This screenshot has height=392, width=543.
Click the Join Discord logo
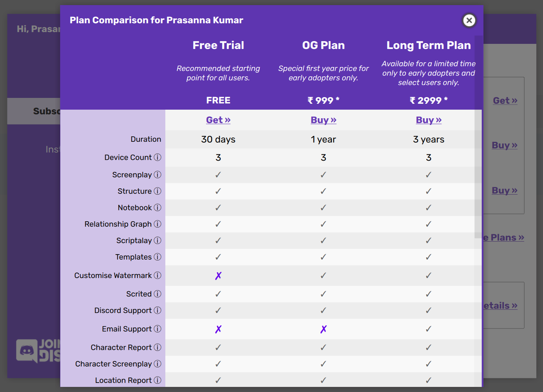click(38, 350)
